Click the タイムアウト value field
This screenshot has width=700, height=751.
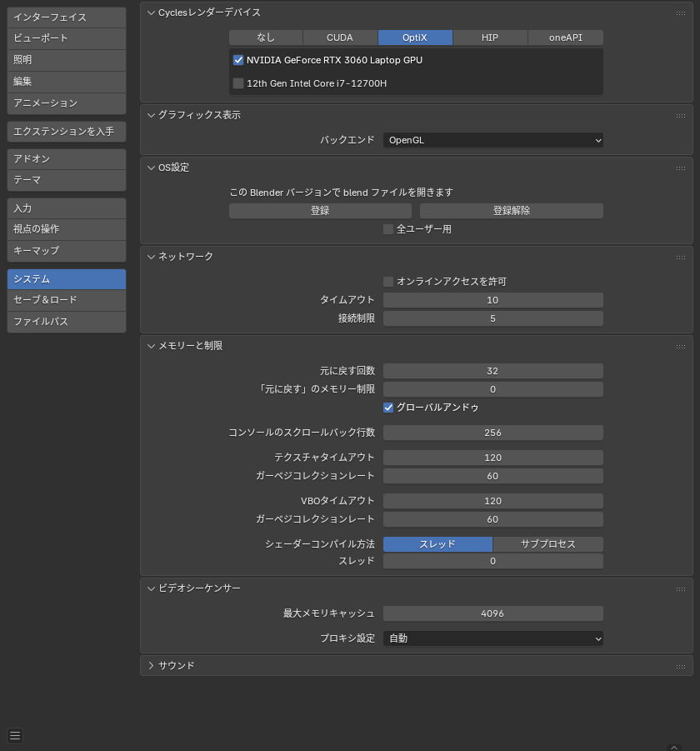coord(492,300)
